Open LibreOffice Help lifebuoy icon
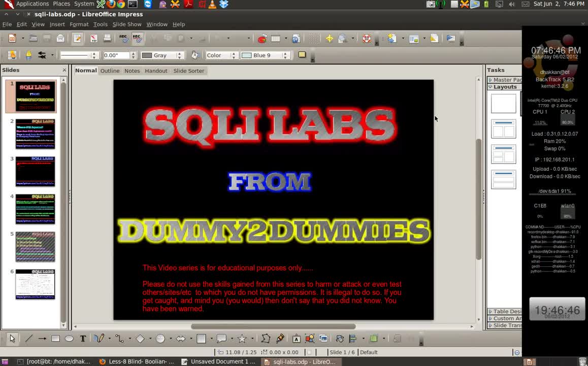588x366 pixels. click(367, 38)
